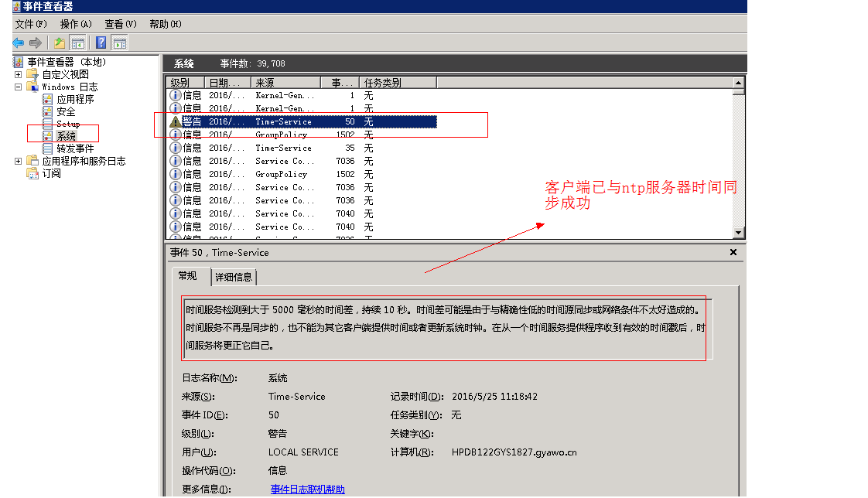The width and height of the screenshot is (868, 498).
Task: Collapse the Windows 日志 tree node
Action: pyautogui.click(x=19, y=87)
